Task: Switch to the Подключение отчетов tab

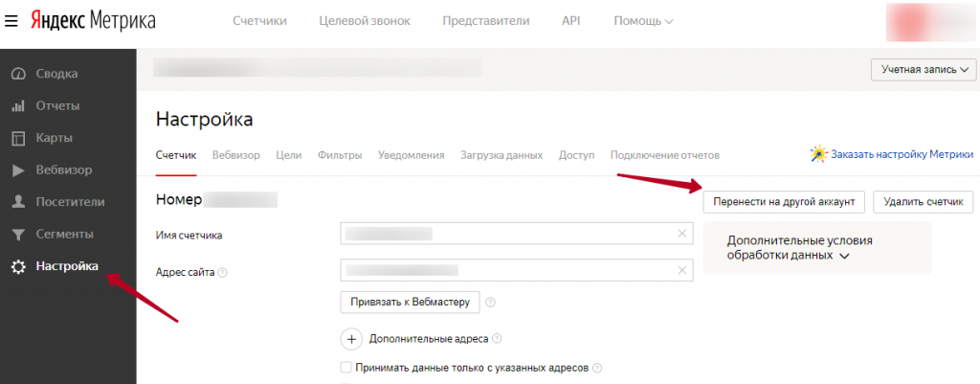Action: pyautogui.click(x=665, y=155)
